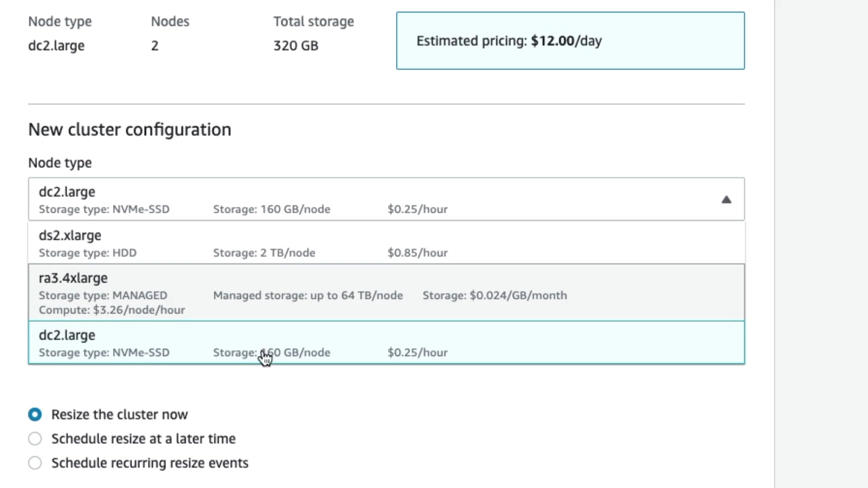Click Storage type MANAGED text
This screenshot has height=488, width=868.
coord(103,296)
